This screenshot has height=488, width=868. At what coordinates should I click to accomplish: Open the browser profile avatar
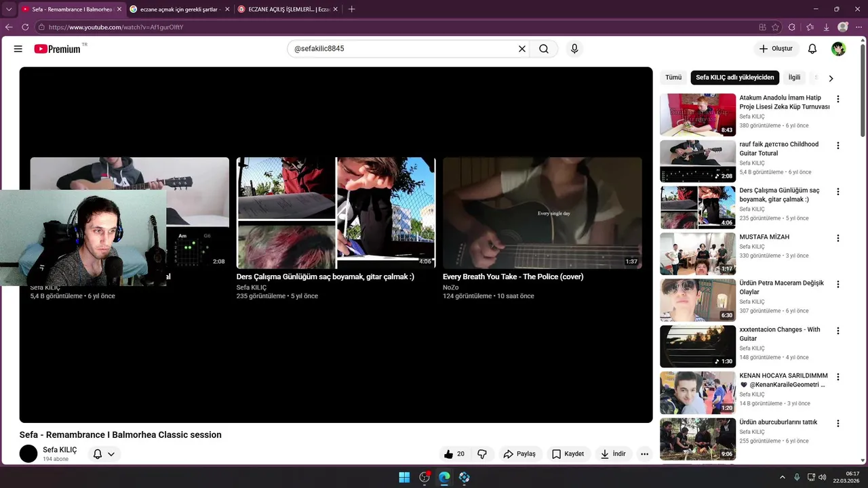click(843, 27)
